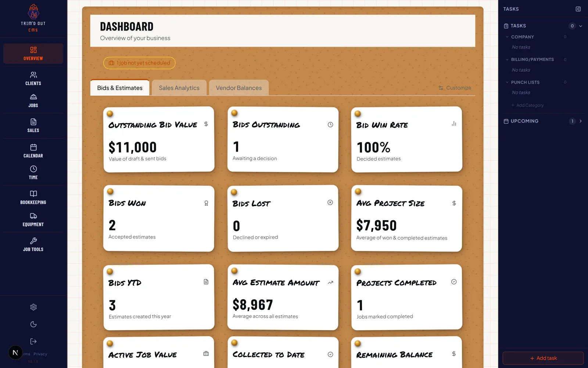Click the Upcoming count badge showing 1
The width and height of the screenshot is (588, 368).
572,121
